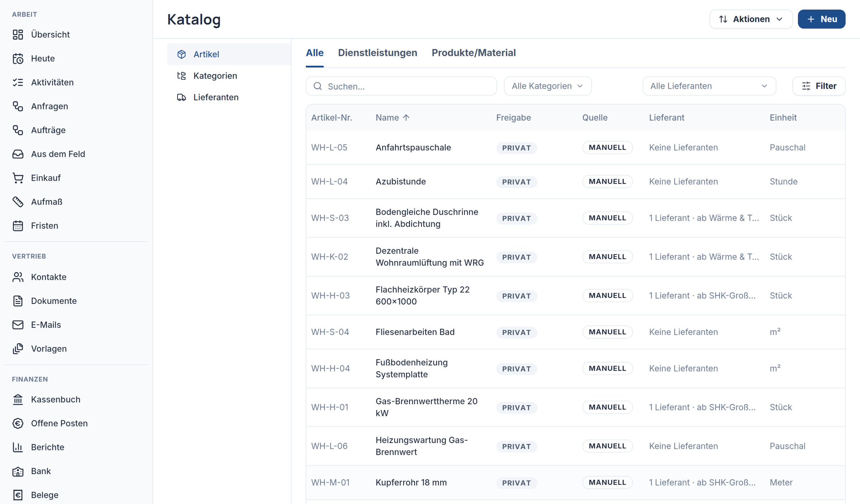Select Fußbodenheizung Systemplatte row
The image size is (860, 504).
575,368
